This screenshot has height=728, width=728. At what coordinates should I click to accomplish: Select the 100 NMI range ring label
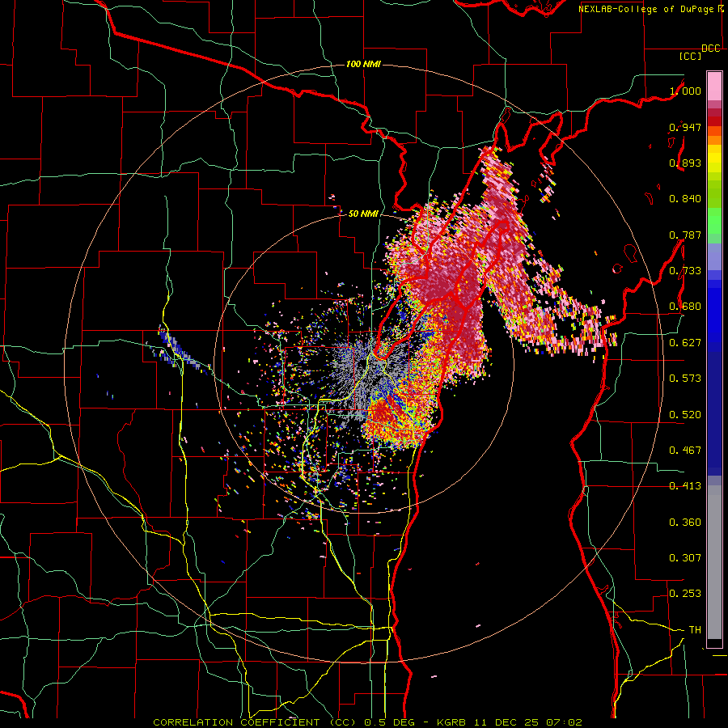coord(363,64)
